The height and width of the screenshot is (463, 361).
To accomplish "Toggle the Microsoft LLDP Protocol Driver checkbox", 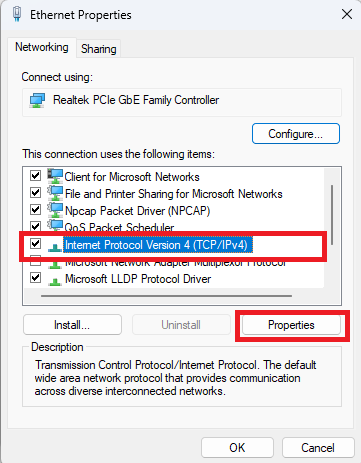I will coord(35,278).
